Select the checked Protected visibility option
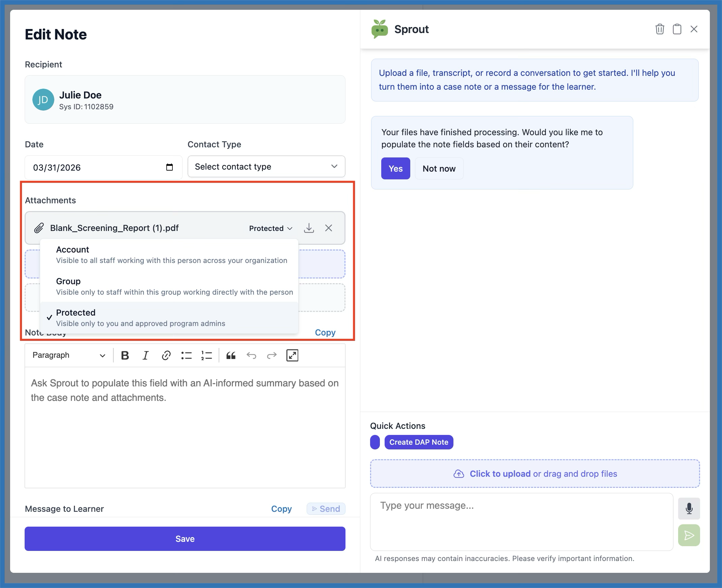This screenshot has height=588, width=722. (x=169, y=317)
